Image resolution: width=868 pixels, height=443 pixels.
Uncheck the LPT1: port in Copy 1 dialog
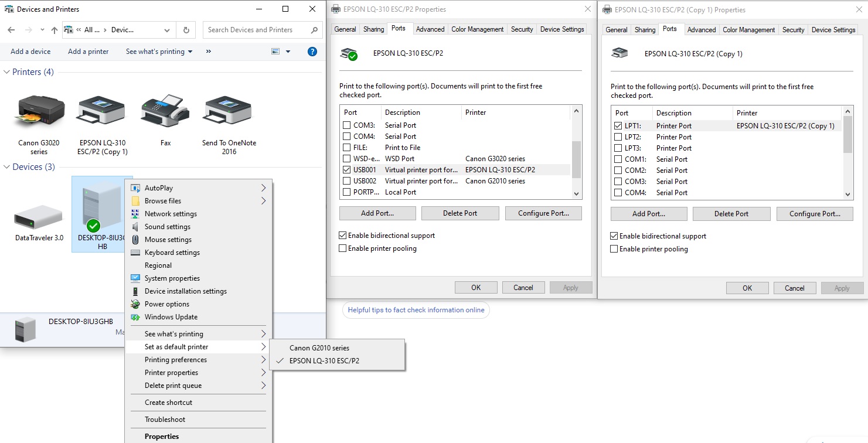(x=618, y=126)
